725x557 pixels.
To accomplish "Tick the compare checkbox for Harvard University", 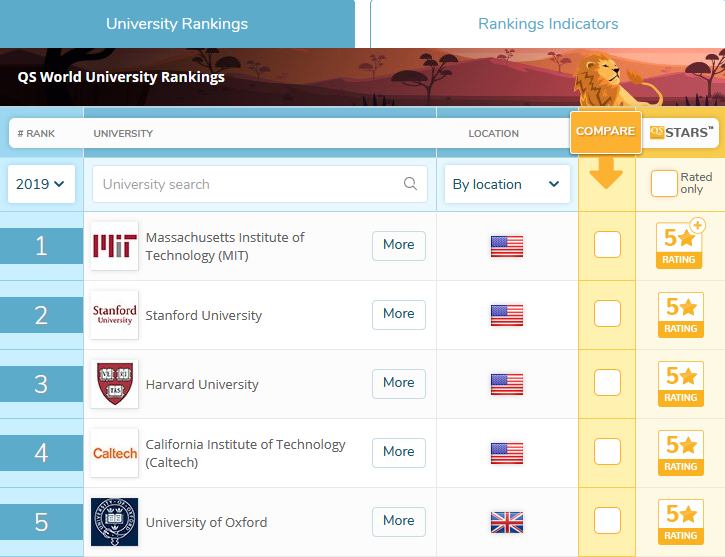I will click(607, 382).
